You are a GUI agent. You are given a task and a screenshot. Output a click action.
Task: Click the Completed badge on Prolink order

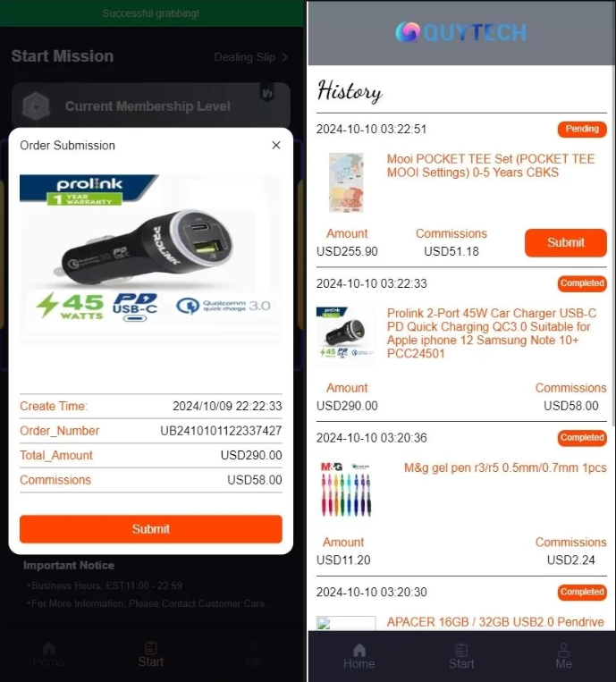click(x=582, y=283)
